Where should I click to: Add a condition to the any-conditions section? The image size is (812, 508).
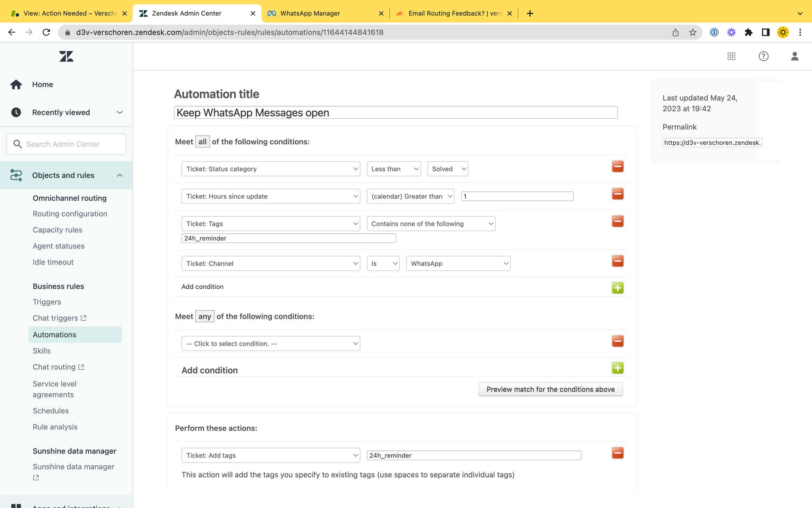click(x=618, y=368)
